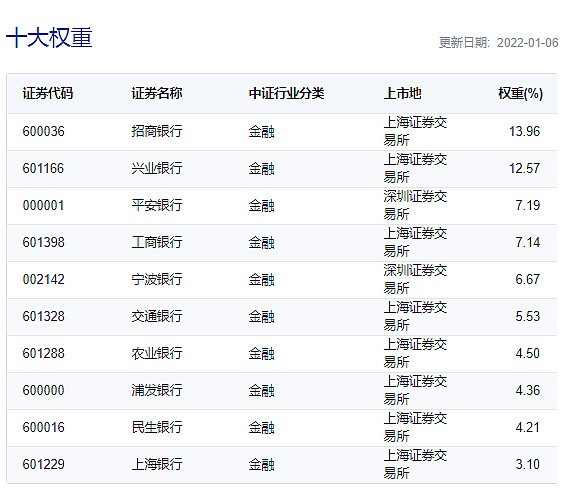Screen dimensions: 571x490
Task: Click the 农业银行 row name
Action: (x=157, y=353)
